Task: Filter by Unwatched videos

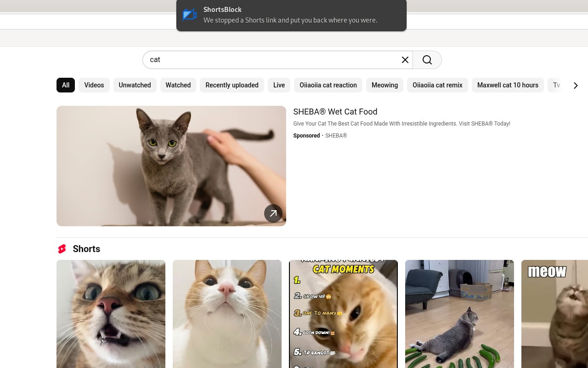Action: [x=135, y=85]
